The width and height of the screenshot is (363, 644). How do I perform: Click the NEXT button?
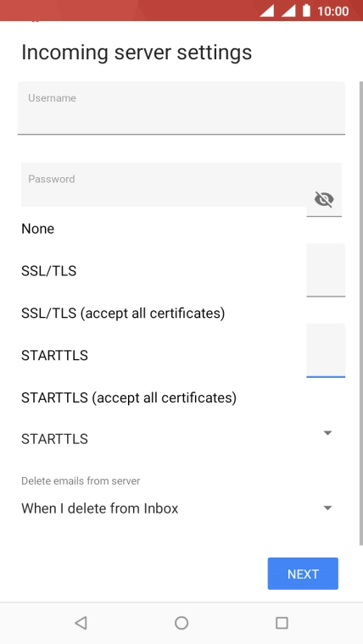303,574
